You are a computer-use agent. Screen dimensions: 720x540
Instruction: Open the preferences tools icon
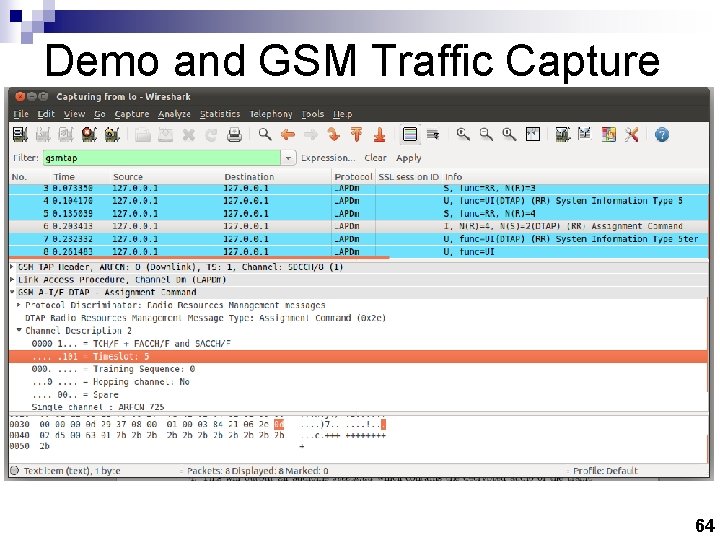click(x=631, y=135)
